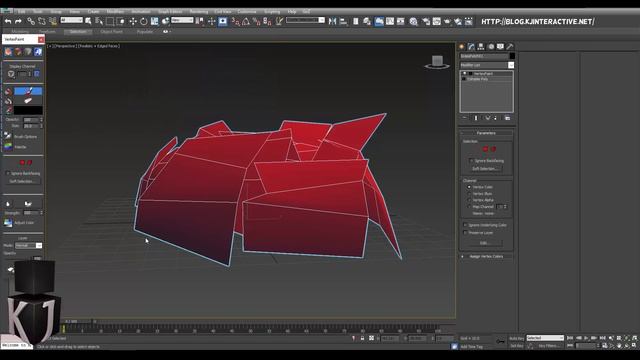Select the Unlink Selection tool
Viewport: 640px width, 360px height.
(x=42, y=21)
